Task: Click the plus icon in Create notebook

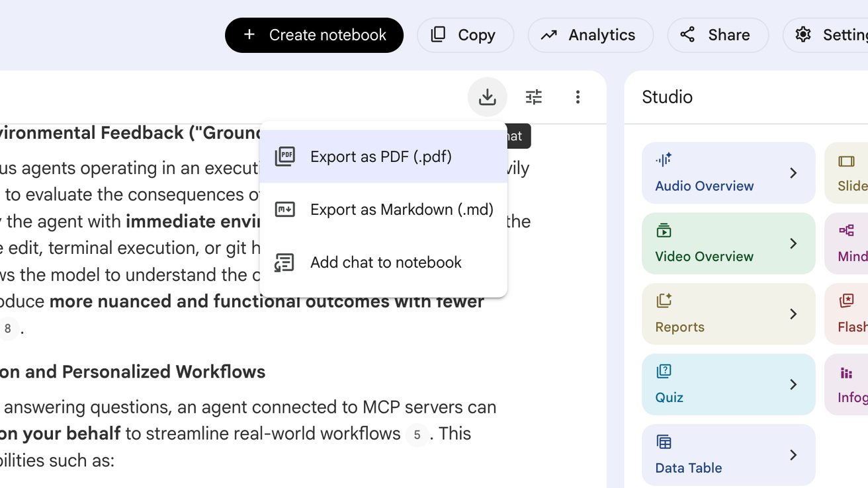Action: [x=249, y=34]
